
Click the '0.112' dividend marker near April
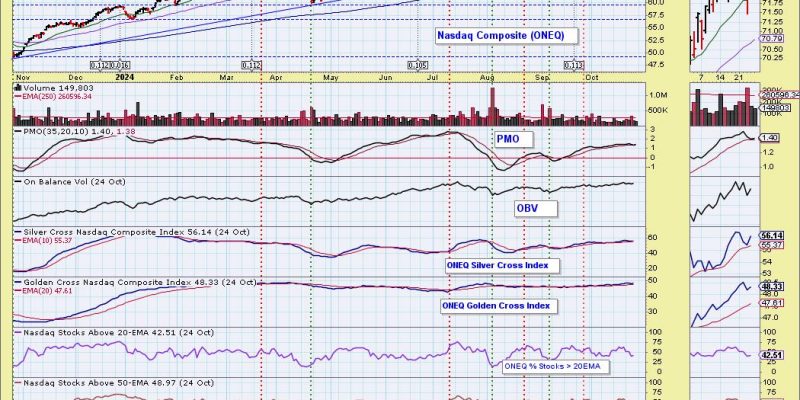(252, 65)
